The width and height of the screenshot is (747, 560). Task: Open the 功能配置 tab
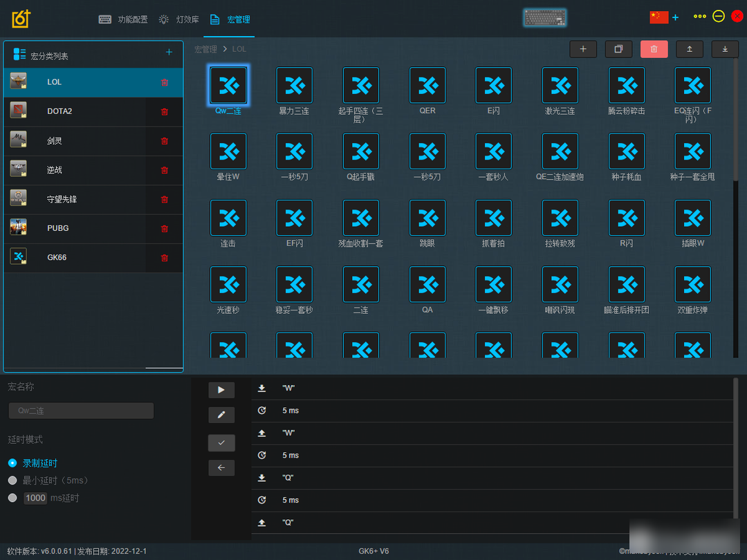click(123, 19)
